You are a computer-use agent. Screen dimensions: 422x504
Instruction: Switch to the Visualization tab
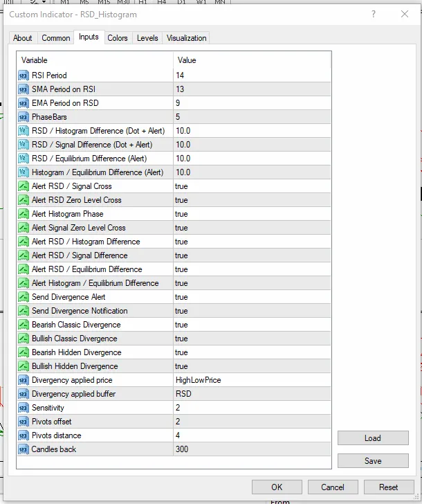(x=186, y=38)
